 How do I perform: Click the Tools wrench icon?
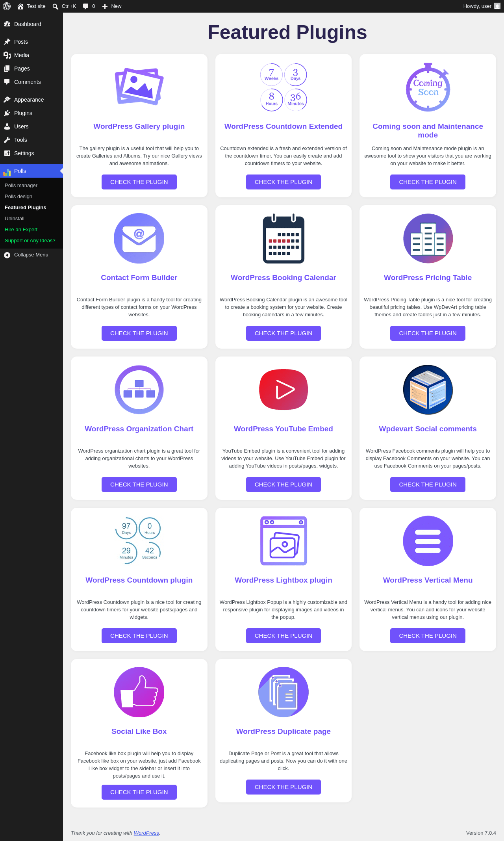[x=7, y=140]
